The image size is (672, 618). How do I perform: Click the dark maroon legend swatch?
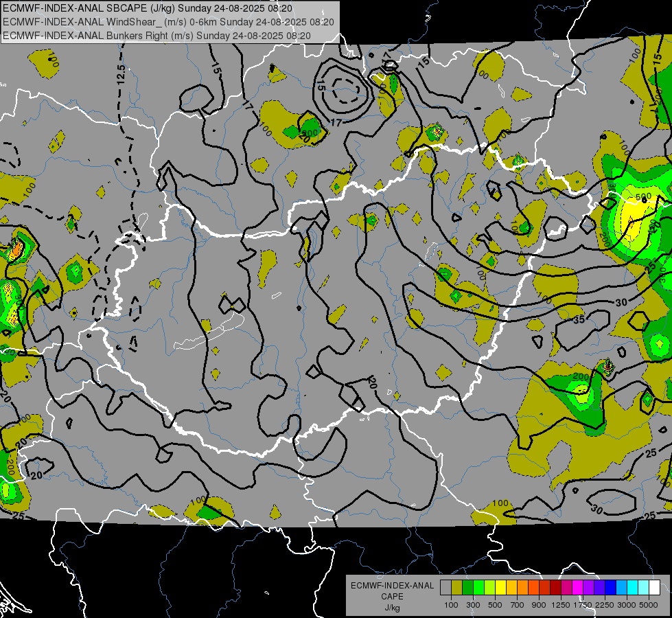(x=556, y=587)
